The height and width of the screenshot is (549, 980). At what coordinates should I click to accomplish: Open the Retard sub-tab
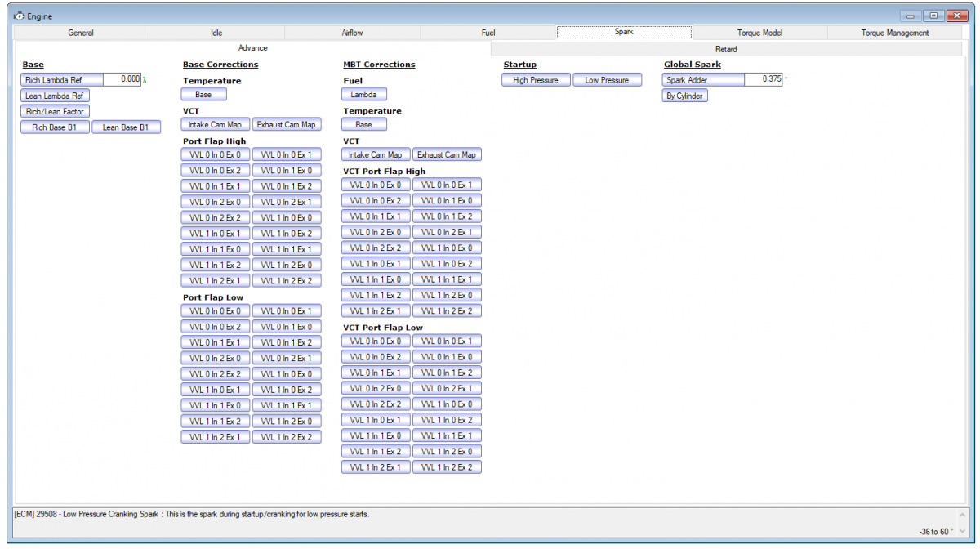click(726, 48)
